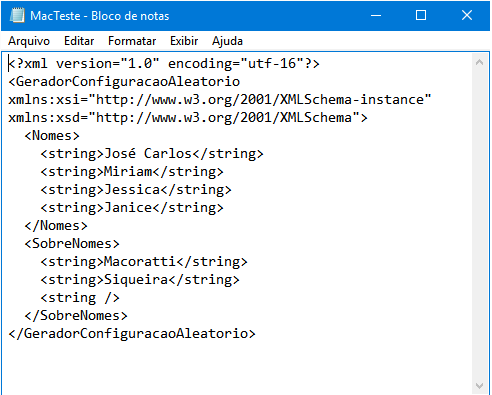Click the Notepad icon in title bar
This screenshot has width=492, height=395.
pyautogui.click(x=17, y=16)
